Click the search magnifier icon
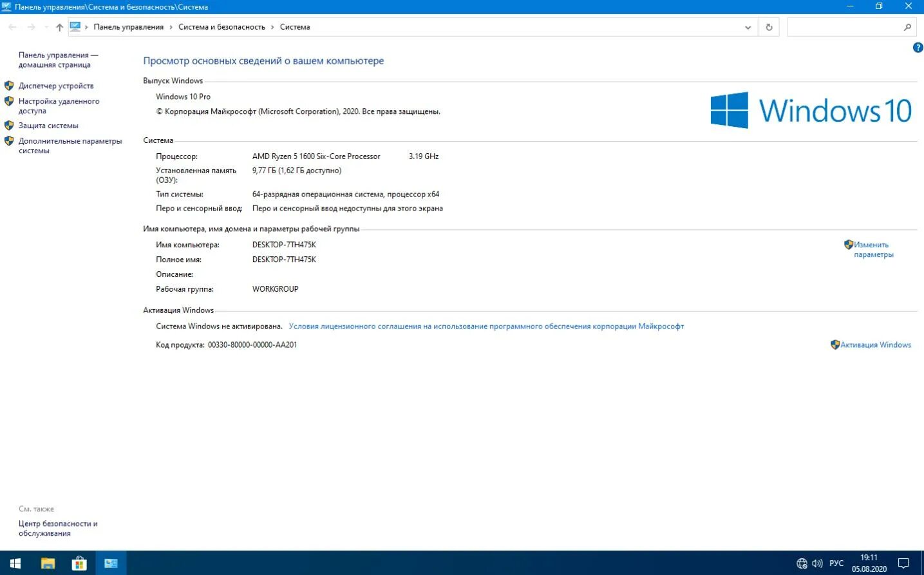924x575 pixels. 907,27
